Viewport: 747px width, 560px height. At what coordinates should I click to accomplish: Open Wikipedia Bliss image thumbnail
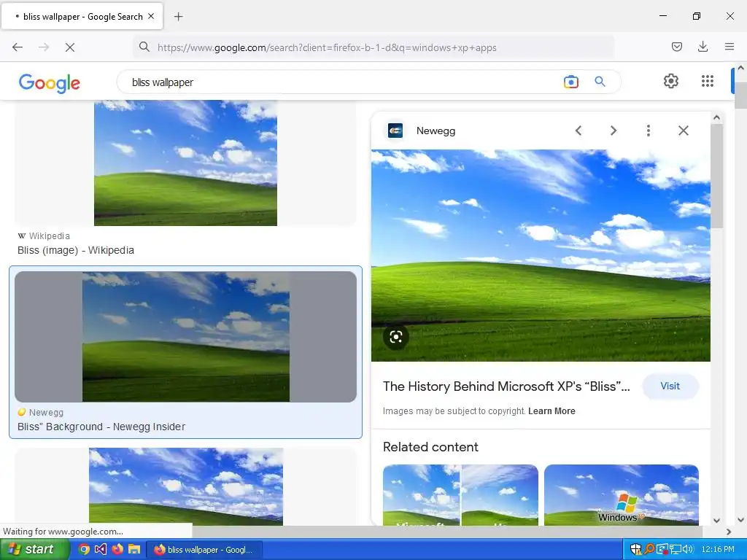(185, 163)
